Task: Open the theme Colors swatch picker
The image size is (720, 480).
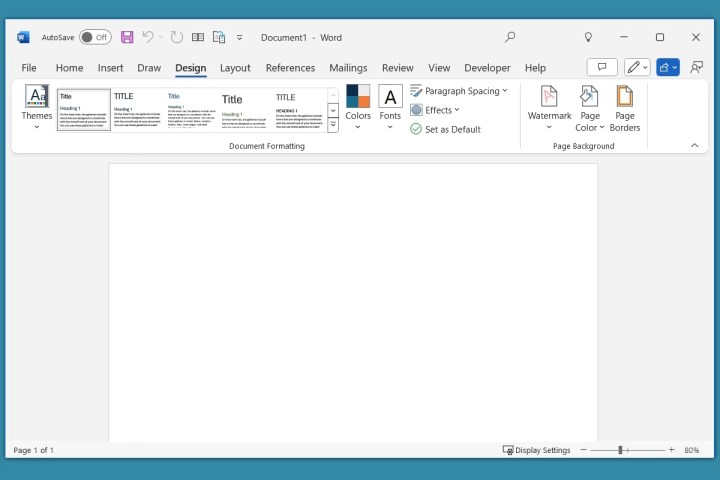Action: (x=358, y=107)
